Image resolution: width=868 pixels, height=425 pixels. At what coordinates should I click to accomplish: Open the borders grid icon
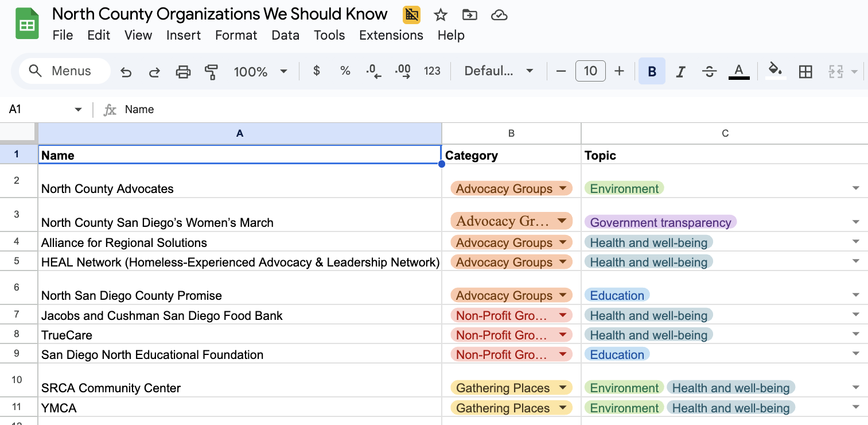tap(805, 71)
